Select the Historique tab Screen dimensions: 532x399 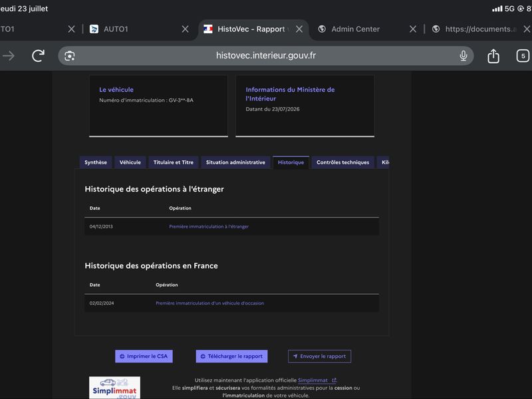(x=291, y=162)
